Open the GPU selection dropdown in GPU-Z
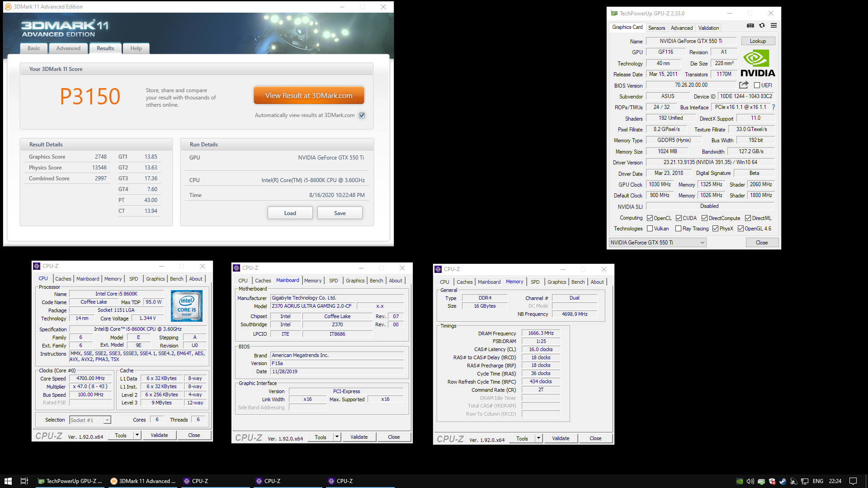This screenshot has height=488, width=868. (x=657, y=243)
